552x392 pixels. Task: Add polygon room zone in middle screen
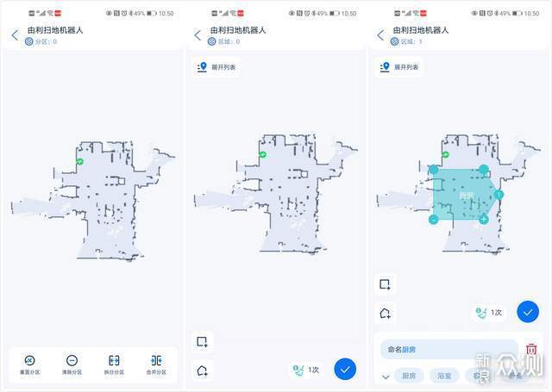pyautogui.click(x=203, y=370)
